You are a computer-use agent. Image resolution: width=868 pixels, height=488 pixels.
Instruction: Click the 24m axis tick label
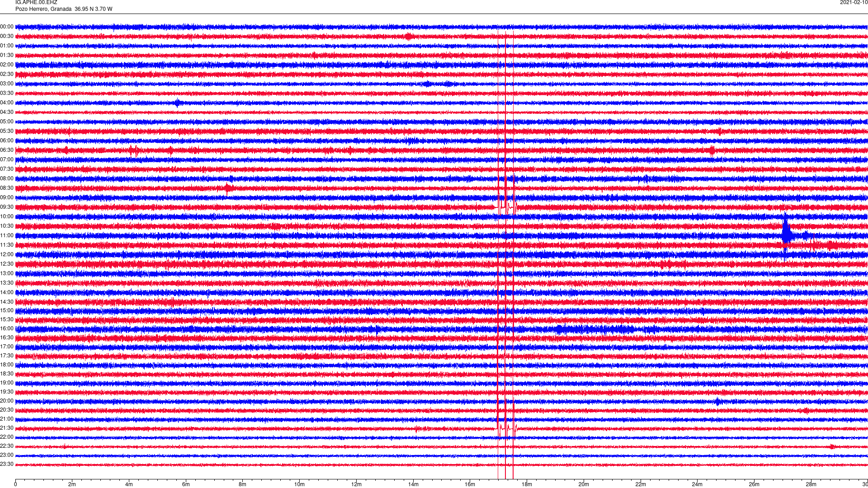pos(697,484)
